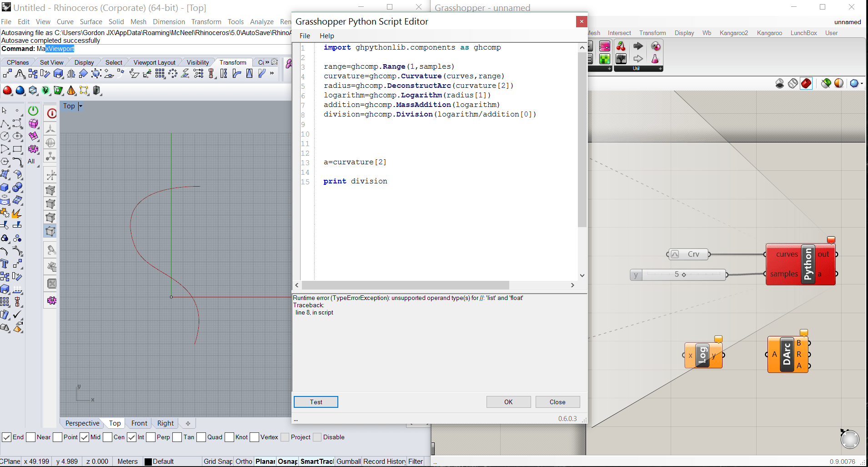The image size is (868, 467).
Task: Open preview mesh quality dropdown arrow
Action: (862, 83)
